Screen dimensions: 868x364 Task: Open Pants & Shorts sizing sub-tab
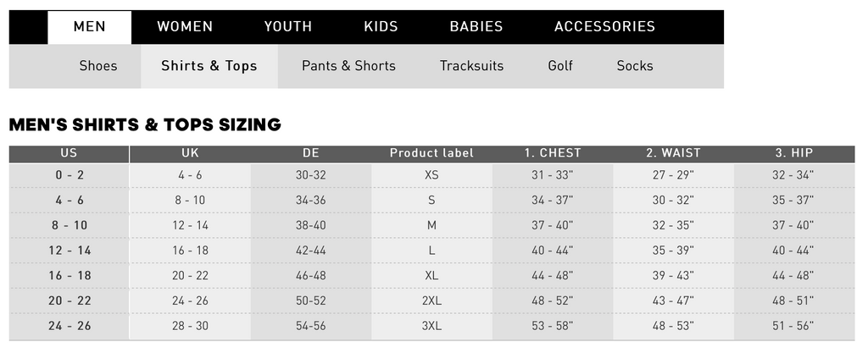click(348, 66)
